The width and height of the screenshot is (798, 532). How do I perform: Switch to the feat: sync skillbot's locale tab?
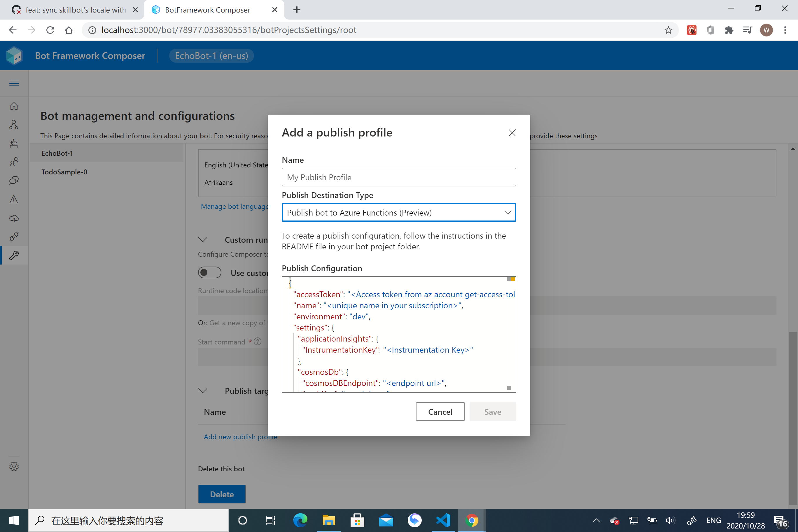(x=75, y=10)
